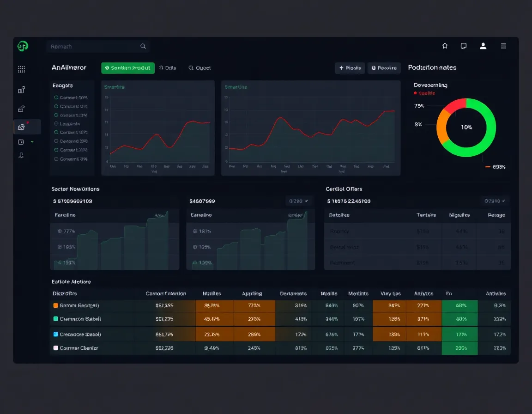Switch to the Drits tab

tap(168, 68)
